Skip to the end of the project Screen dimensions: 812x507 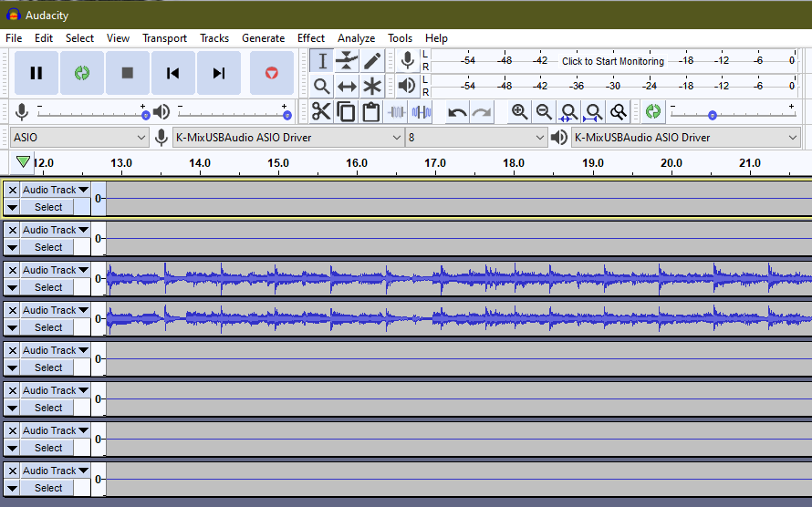click(219, 73)
